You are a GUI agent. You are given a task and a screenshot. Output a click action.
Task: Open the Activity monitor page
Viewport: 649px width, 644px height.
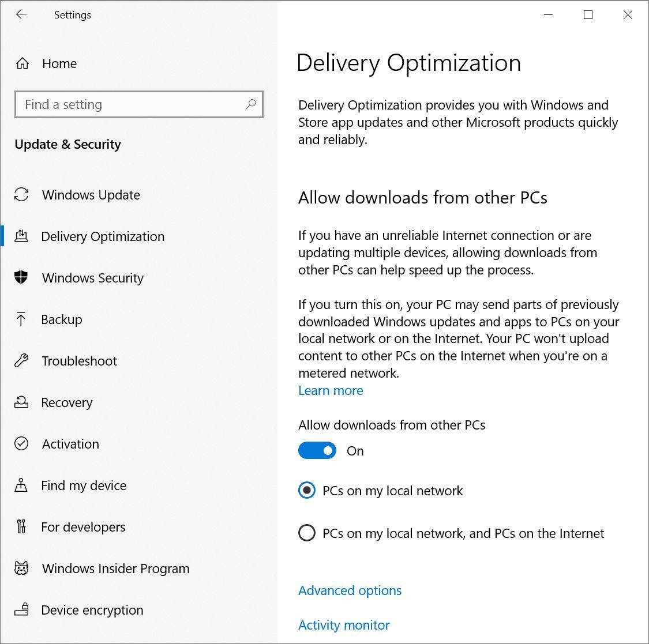pos(343,625)
